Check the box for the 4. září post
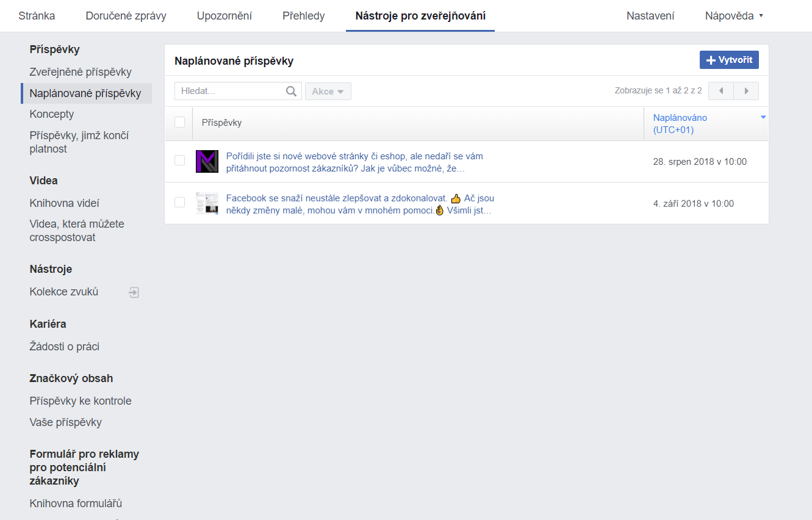812x520 pixels. (179, 202)
